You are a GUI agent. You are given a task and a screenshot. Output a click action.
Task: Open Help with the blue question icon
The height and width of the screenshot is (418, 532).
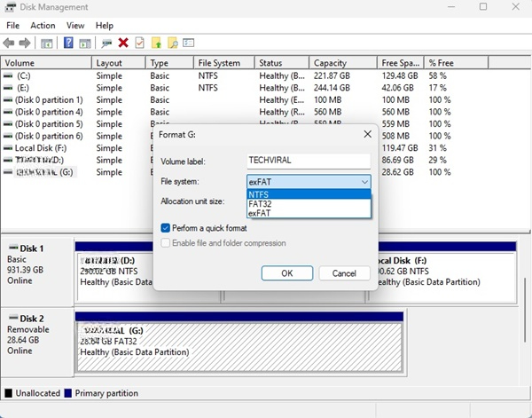tap(68, 43)
